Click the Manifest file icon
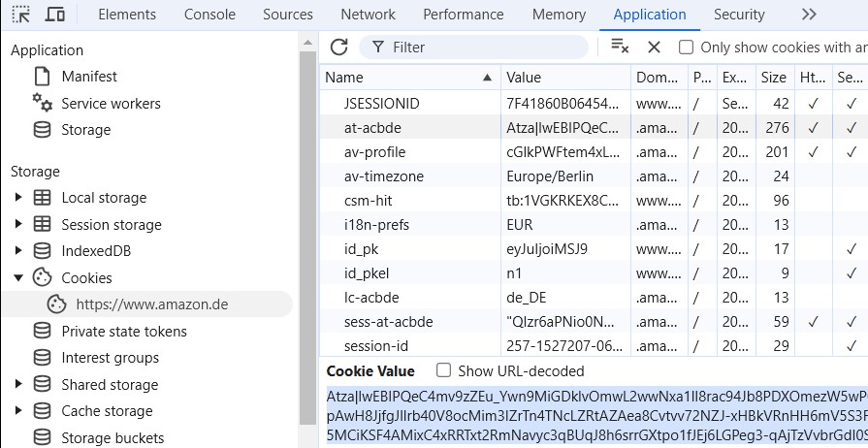This screenshot has height=448, width=868. coord(42,77)
